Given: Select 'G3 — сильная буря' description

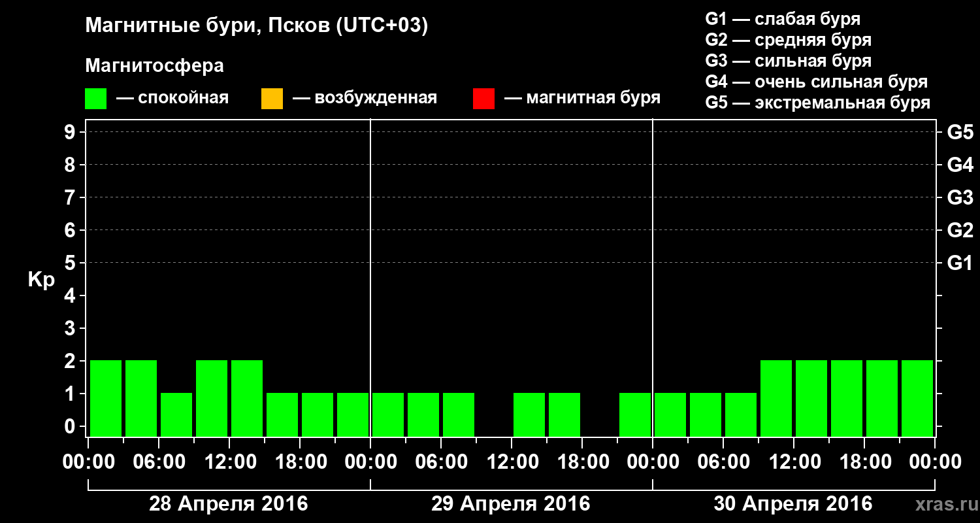Looking at the screenshot, I should pyautogui.click(x=789, y=61).
